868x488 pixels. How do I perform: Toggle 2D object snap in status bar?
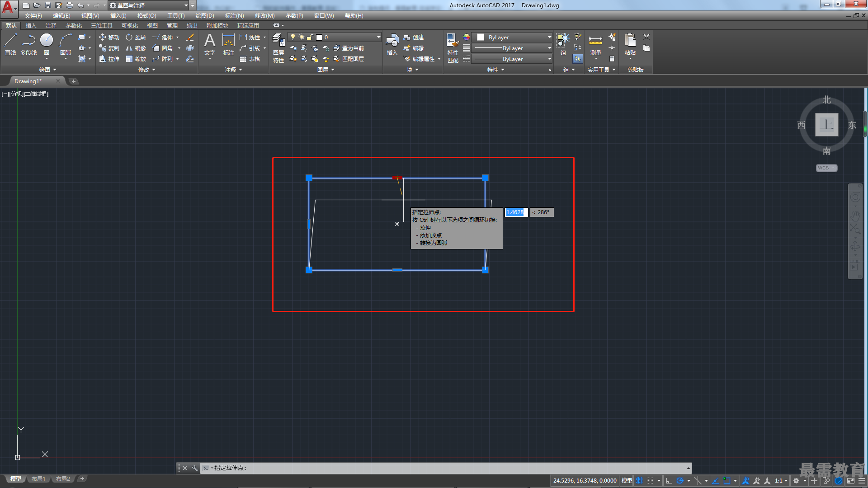coord(726,481)
